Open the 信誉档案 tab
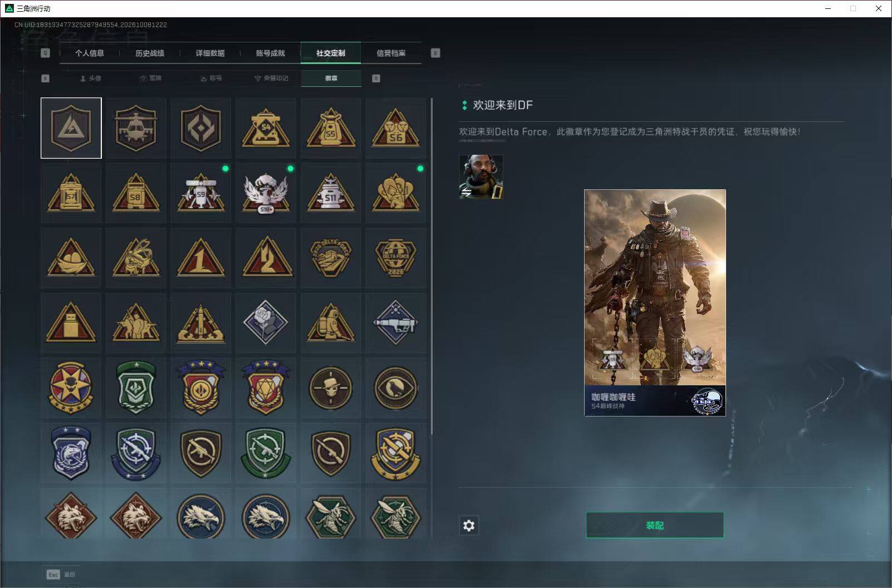Image resolution: width=892 pixels, height=588 pixels. point(391,53)
